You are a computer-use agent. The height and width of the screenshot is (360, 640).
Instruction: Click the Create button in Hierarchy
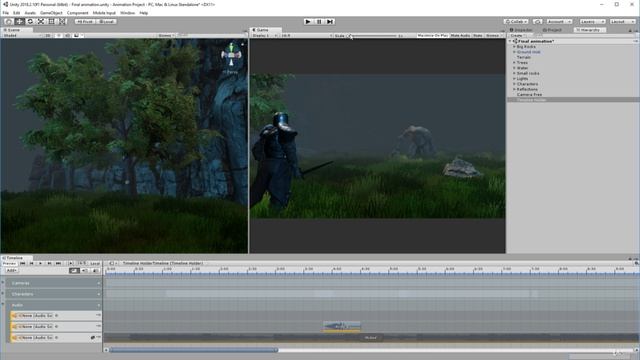click(x=517, y=36)
